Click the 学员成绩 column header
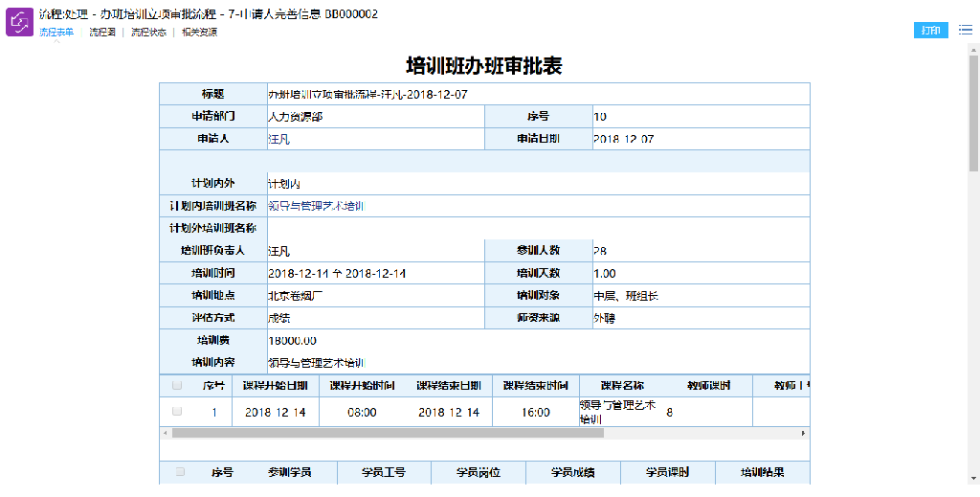Image resolution: width=980 pixels, height=497 pixels. pos(572,473)
